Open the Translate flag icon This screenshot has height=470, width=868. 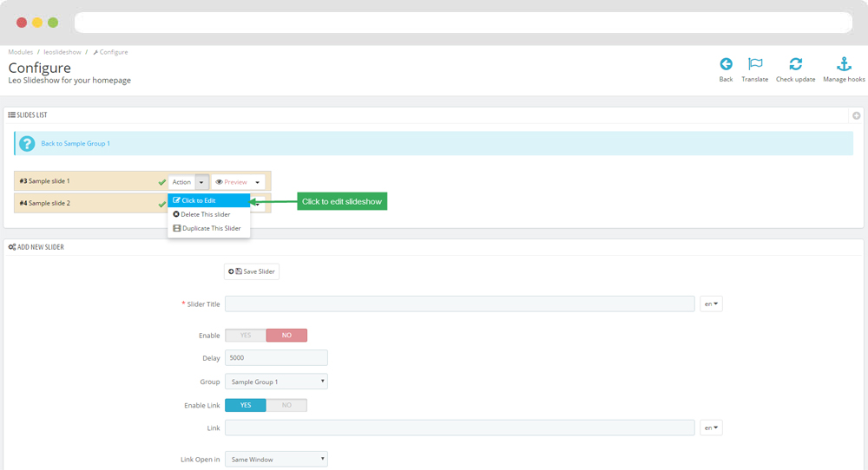coord(754,64)
